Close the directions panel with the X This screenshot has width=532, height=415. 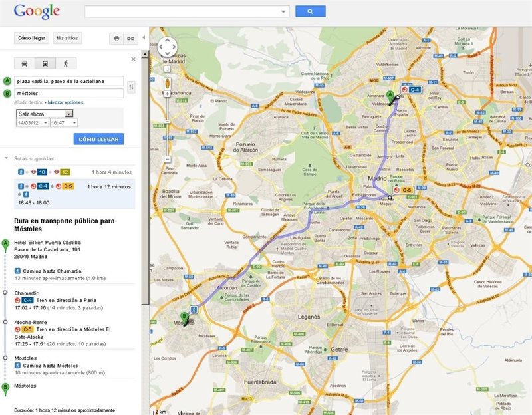click(134, 59)
